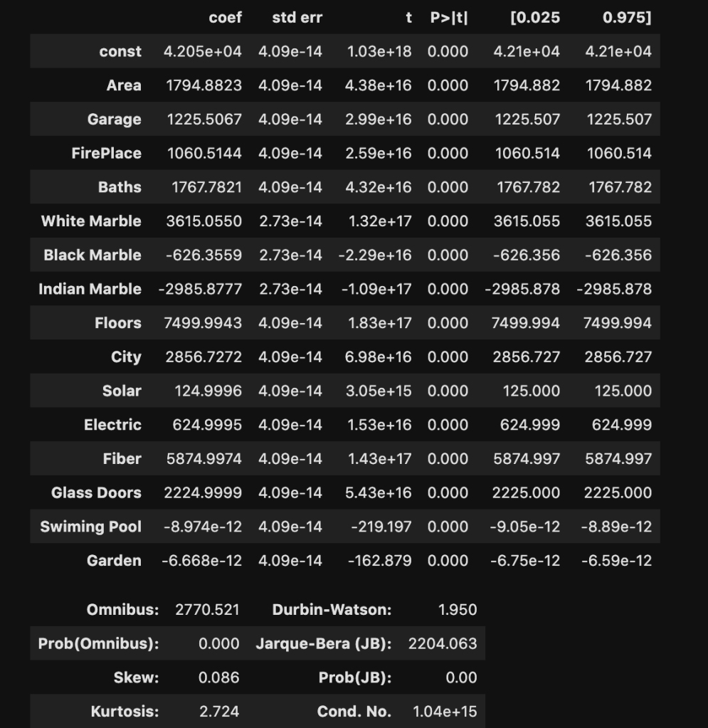Viewport: 708px width, 728px height.
Task: Select the Jarque-Bera (JB) label
Action: click(x=323, y=644)
